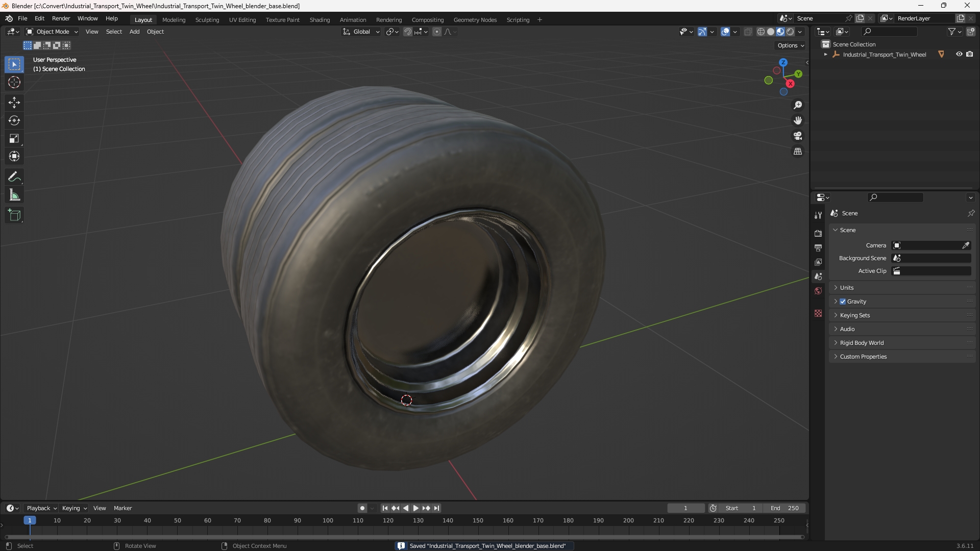Toggle auto keying record button
980x551 pixels.
[x=362, y=508]
